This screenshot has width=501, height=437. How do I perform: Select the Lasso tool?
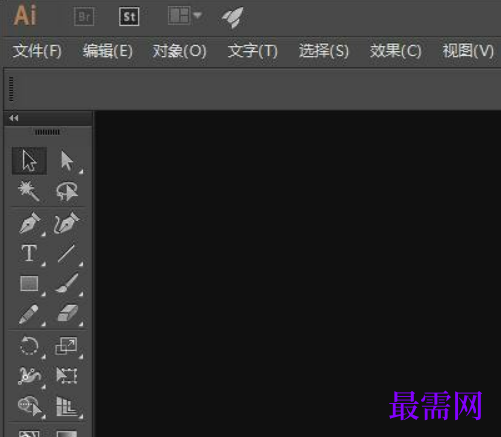coord(67,191)
